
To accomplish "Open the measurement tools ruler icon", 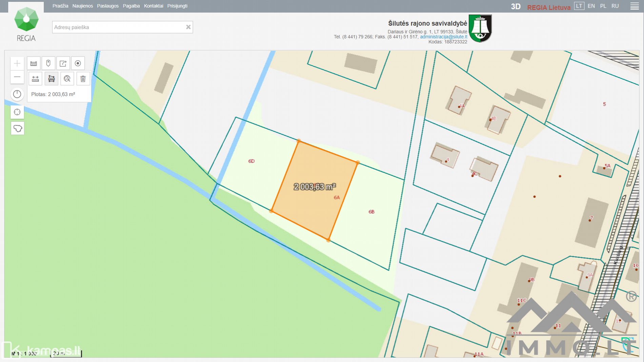I will (x=34, y=63).
